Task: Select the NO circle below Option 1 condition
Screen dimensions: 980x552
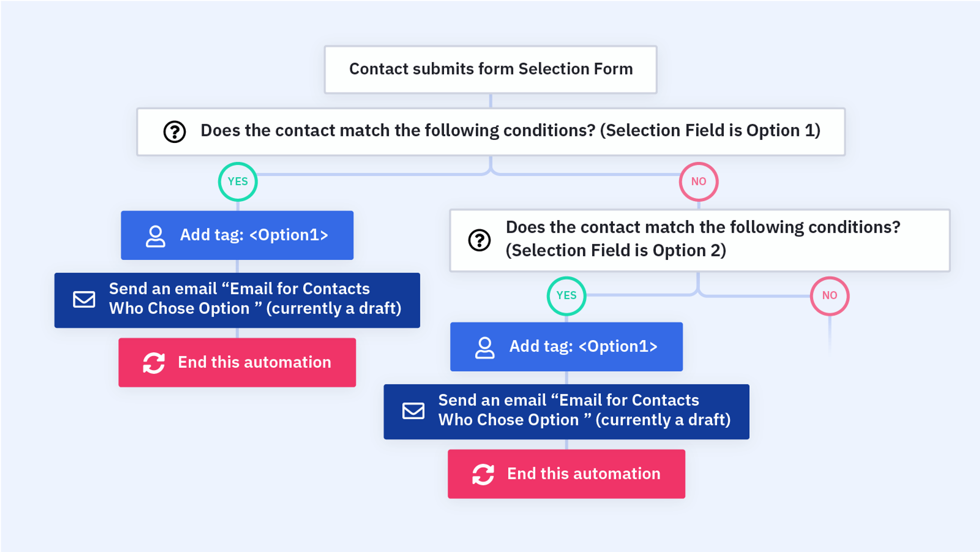Action: pos(698,182)
